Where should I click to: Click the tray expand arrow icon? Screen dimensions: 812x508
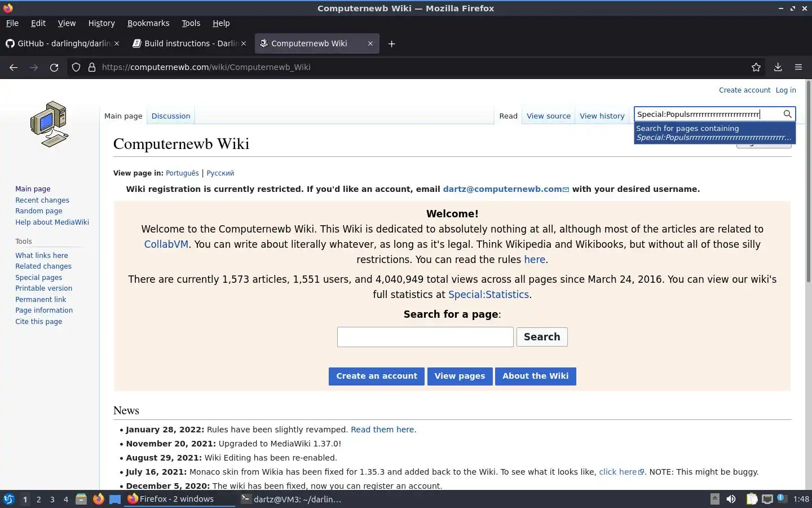tap(714, 498)
